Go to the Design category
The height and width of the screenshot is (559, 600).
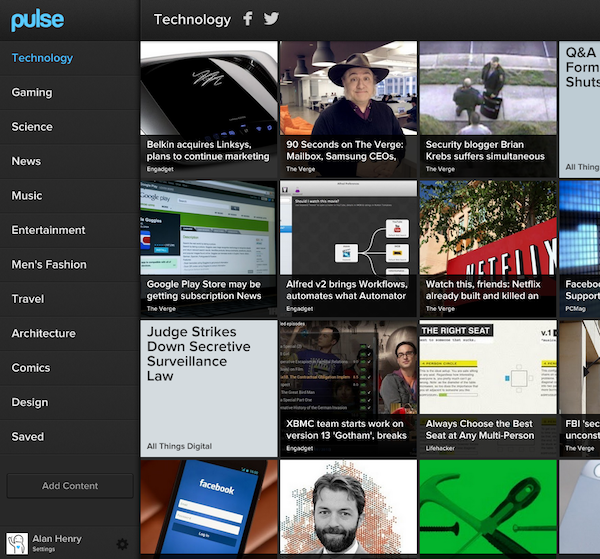(x=70, y=402)
